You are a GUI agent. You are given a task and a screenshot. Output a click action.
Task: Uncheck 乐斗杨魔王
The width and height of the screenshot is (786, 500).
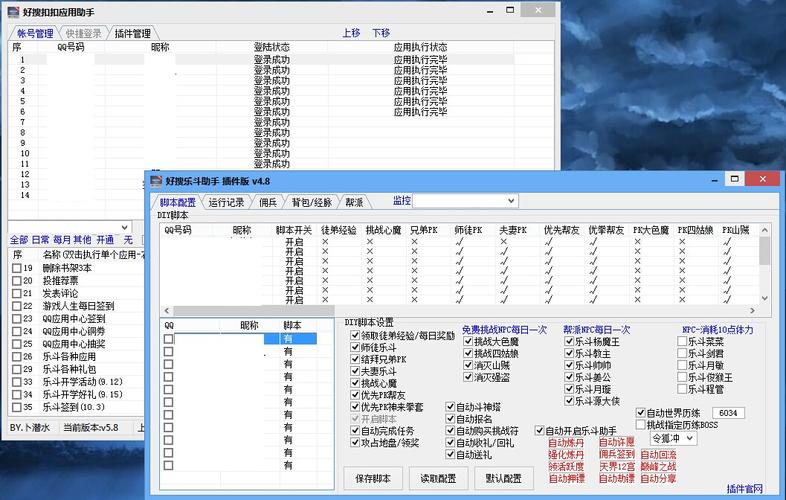pos(569,341)
